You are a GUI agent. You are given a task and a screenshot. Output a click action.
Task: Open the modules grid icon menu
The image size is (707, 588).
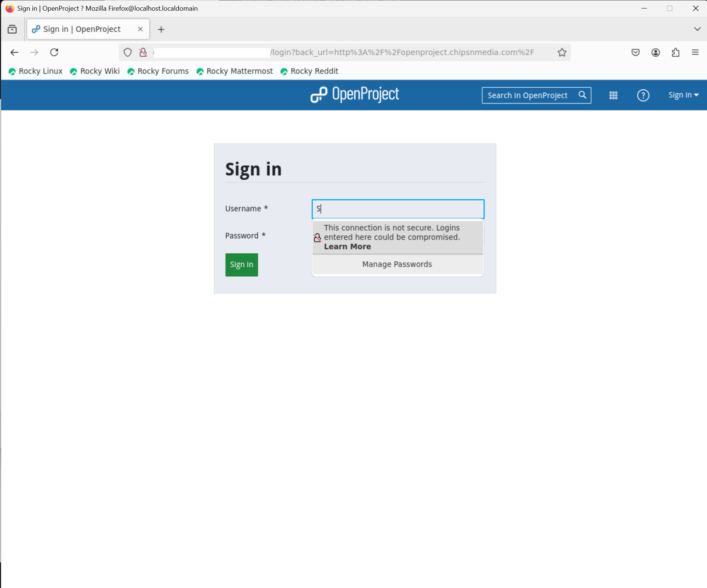pos(613,95)
